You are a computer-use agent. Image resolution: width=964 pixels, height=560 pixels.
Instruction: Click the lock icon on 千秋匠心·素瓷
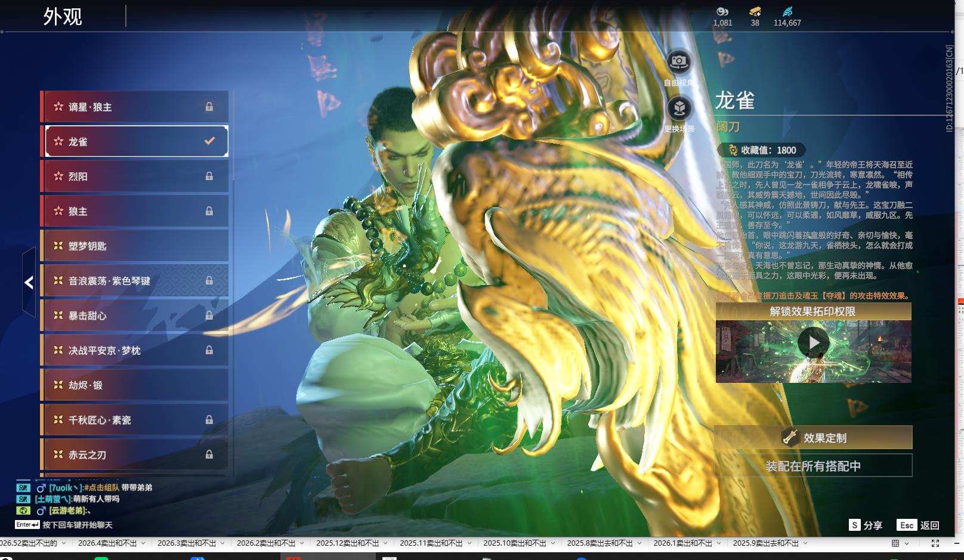tap(209, 420)
